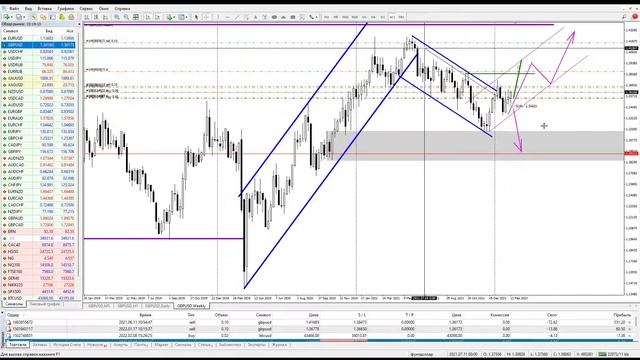The image size is (640, 360).
Task: Select the vertical line tool
Action: click(218, 17)
